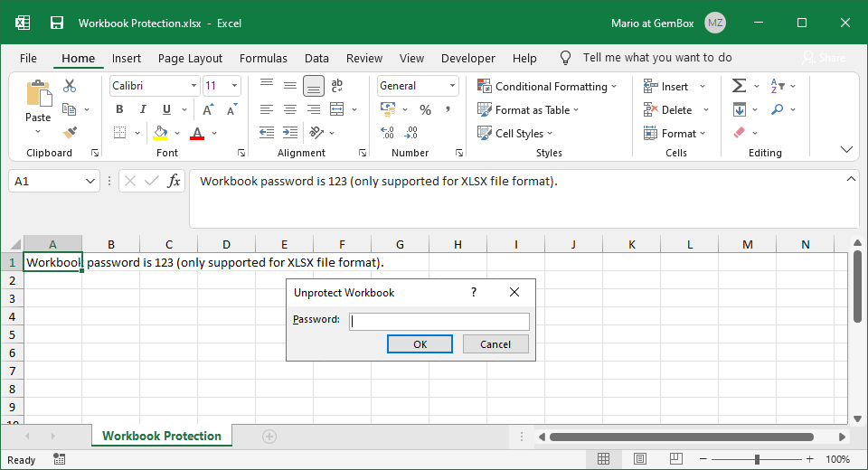
Task: Switch to Page Layout view in status bar
Action: 639,459
